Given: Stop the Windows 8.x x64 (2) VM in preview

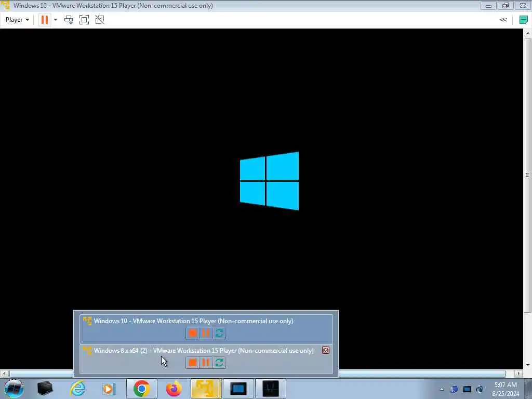Looking at the screenshot, I should (192, 363).
